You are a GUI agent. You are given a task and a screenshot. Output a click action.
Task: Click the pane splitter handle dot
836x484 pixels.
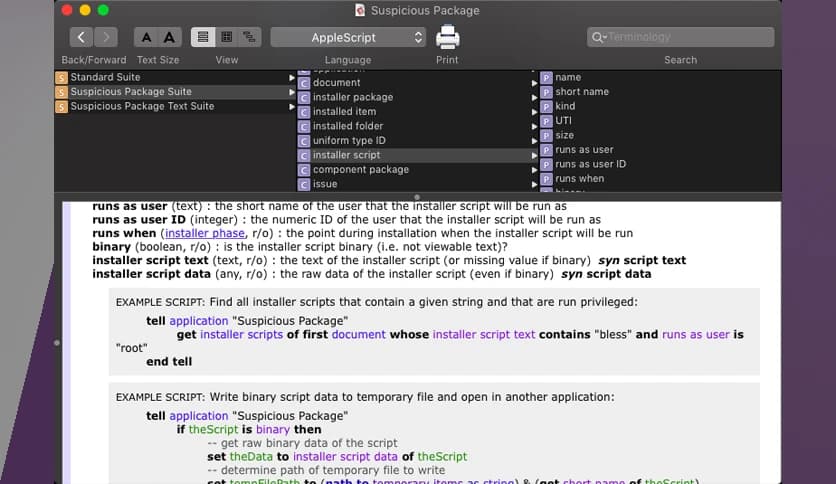coord(417,197)
